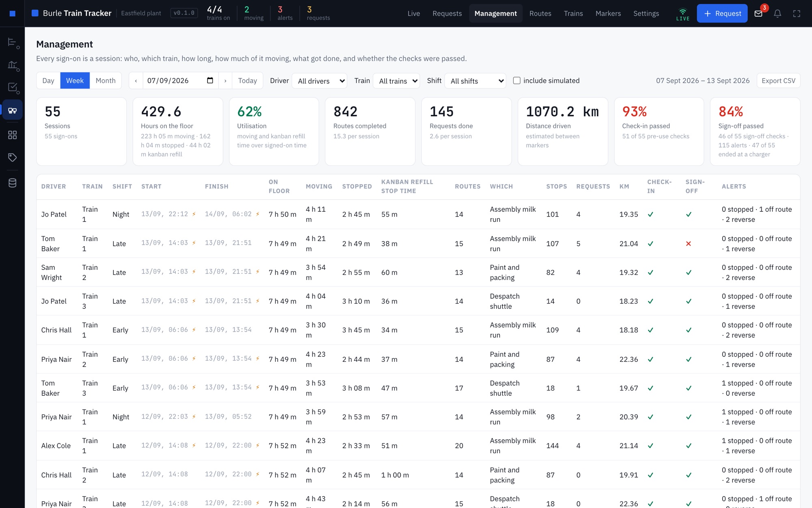Open the timeline sidebar icon at top
Viewport: 812px width, 508px height.
tap(13, 42)
